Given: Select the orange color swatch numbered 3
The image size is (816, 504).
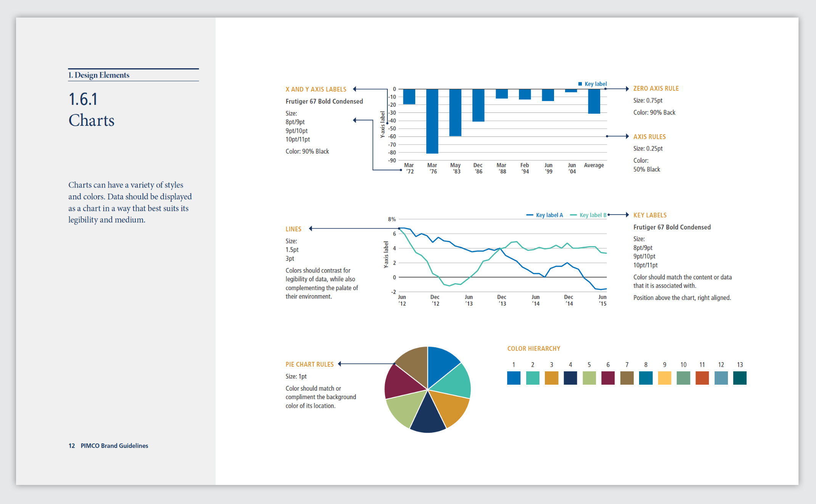Looking at the screenshot, I should (x=551, y=378).
